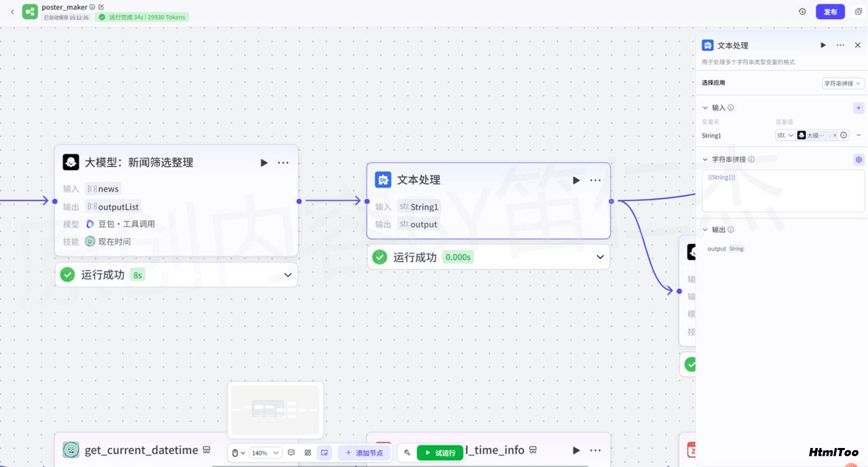The width and height of the screenshot is (868, 467).
Task: Click the output variable on 文本处理 node
Action: coord(418,224)
